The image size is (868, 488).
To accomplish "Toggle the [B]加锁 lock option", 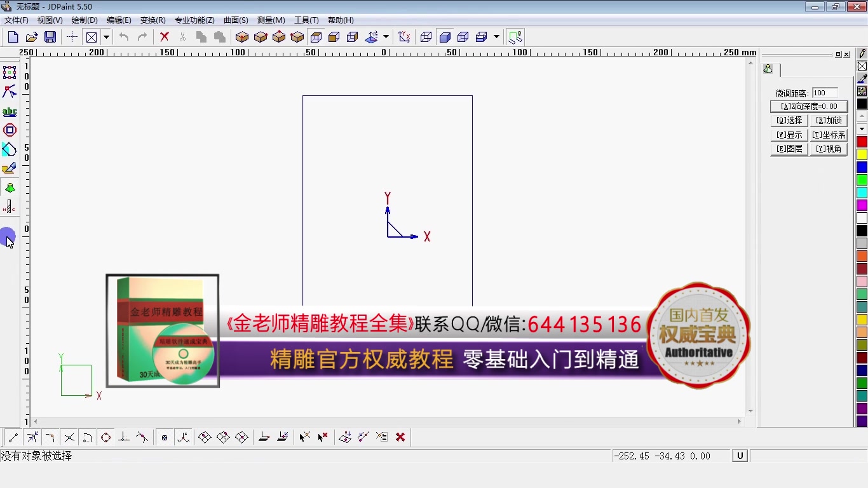I will point(828,120).
